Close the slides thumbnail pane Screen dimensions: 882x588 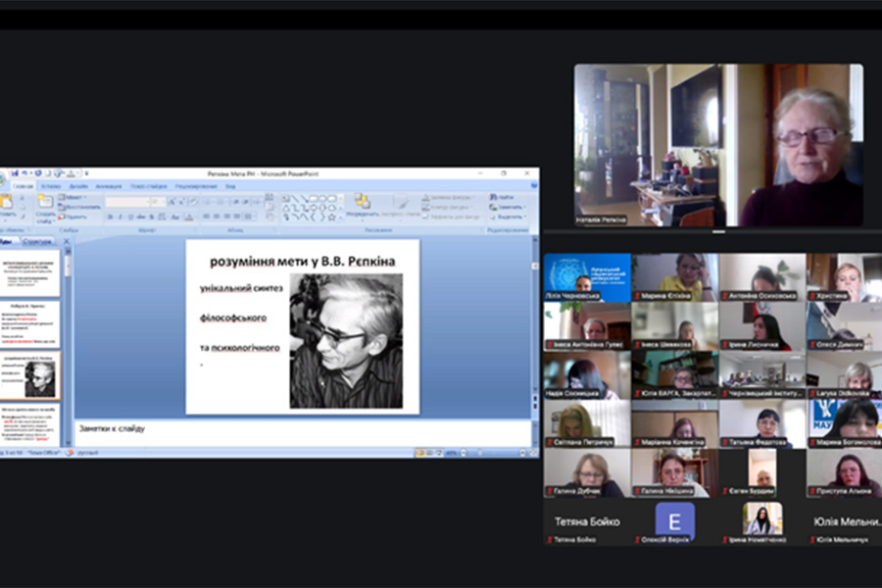(x=69, y=241)
